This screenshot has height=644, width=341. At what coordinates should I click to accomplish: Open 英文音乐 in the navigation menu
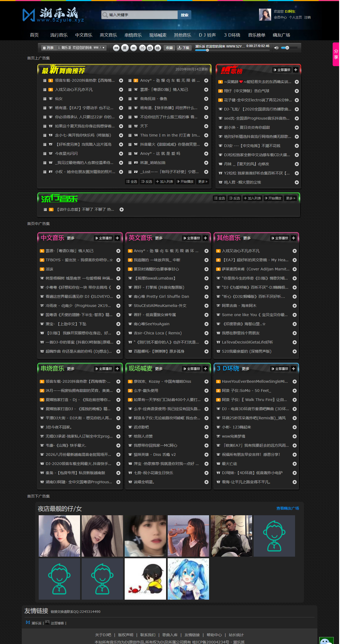(108, 35)
